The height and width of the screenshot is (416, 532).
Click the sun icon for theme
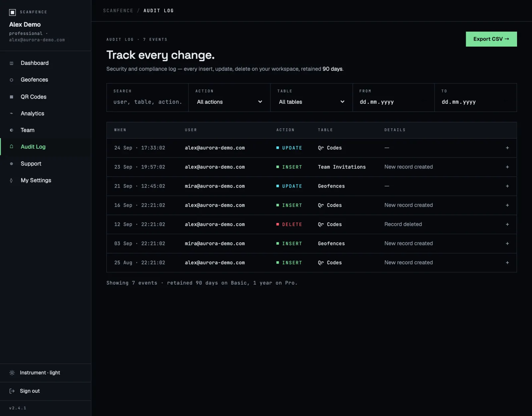pyautogui.click(x=12, y=373)
